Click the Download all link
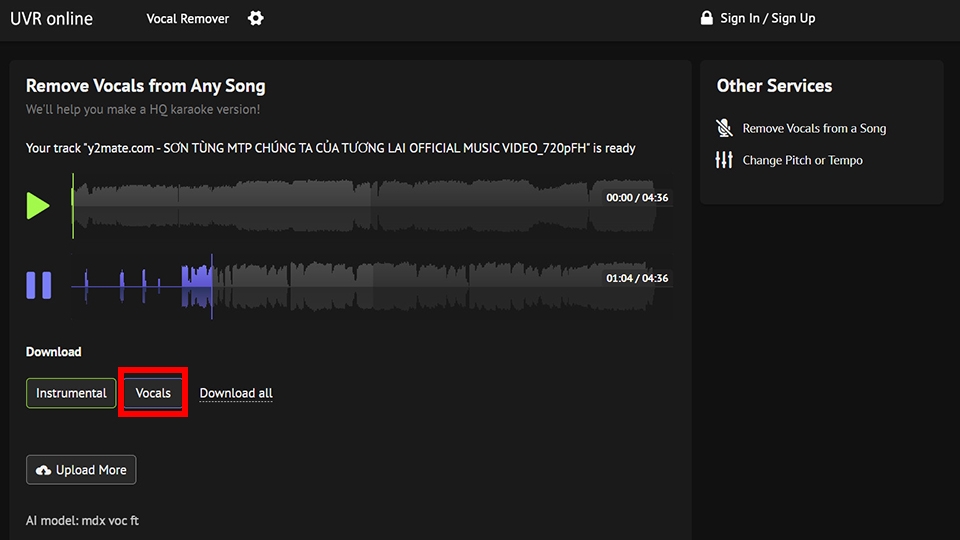Image resolution: width=960 pixels, height=540 pixels. (x=236, y=393)
